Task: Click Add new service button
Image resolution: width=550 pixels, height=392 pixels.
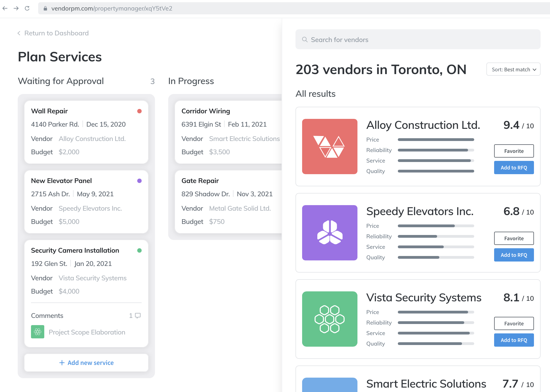Action: pyautogui.click(x=86, y=363)
